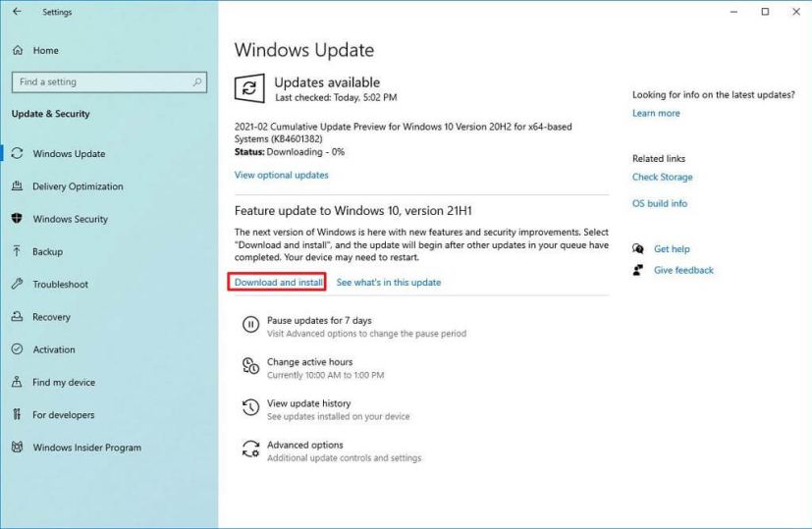Close the Settings window
Viewport: 812px width, 529px height.
pos(796,12)
